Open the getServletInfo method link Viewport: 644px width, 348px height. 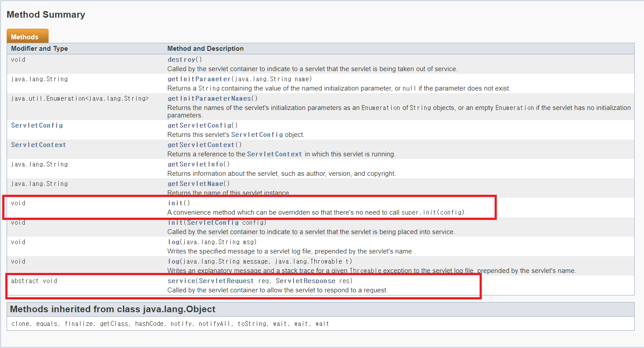pos(195,164)
